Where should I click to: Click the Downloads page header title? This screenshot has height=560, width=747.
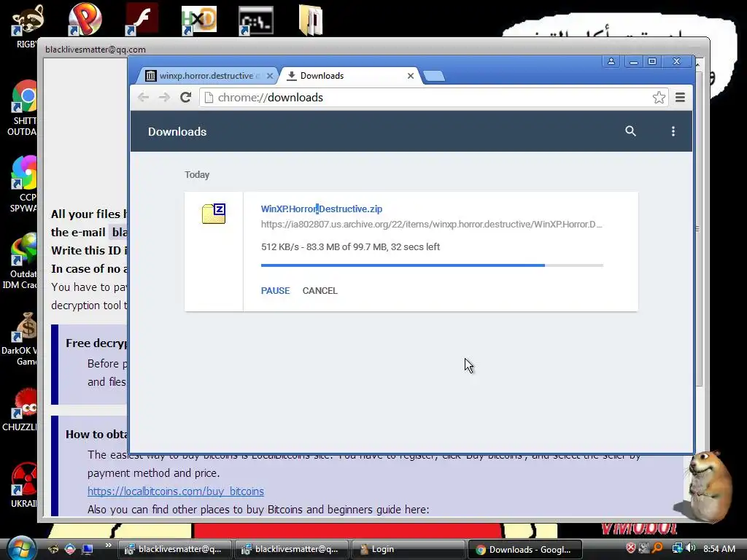coord(177,131)
